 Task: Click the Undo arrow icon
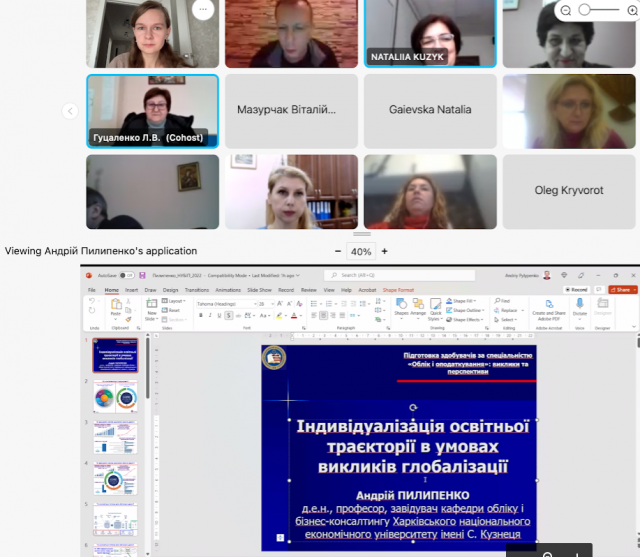pyautogui.click(x=92, y=301)
